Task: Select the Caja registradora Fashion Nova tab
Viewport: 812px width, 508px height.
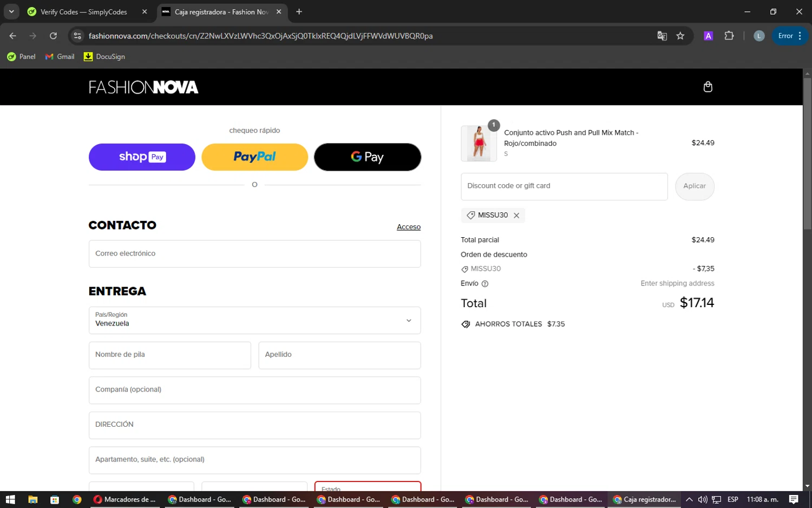Action: pos(222,11)
